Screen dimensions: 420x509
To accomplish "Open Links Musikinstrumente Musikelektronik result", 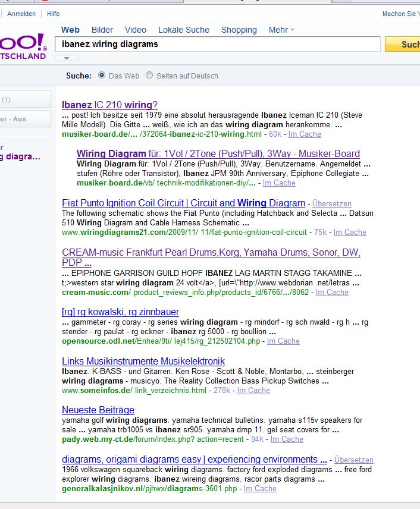I will pyautogui.click(x=143, y=361).
